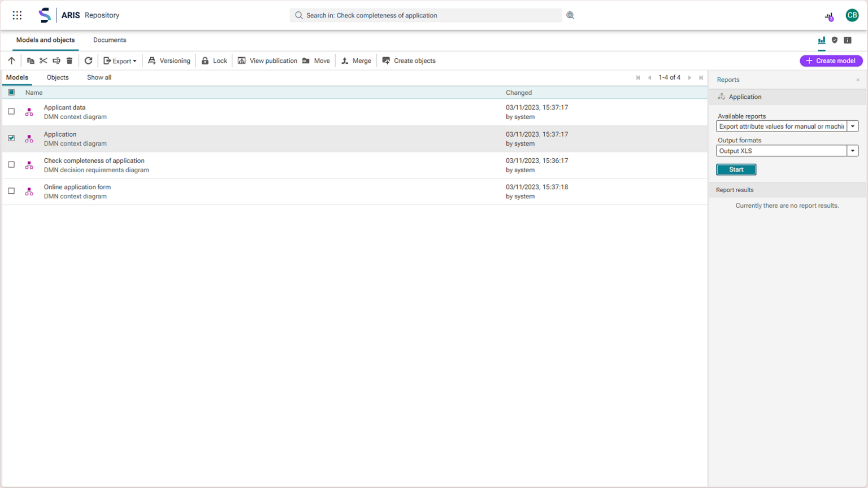Image resolution: width=868 pixels, height=488 pixels.
Task: Open the Output formats dropdown
Action: pyautogui.click(x=853, y=151)
